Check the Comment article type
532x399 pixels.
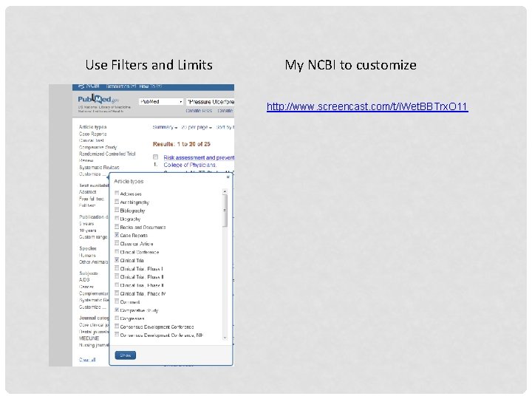click(117, 301)
